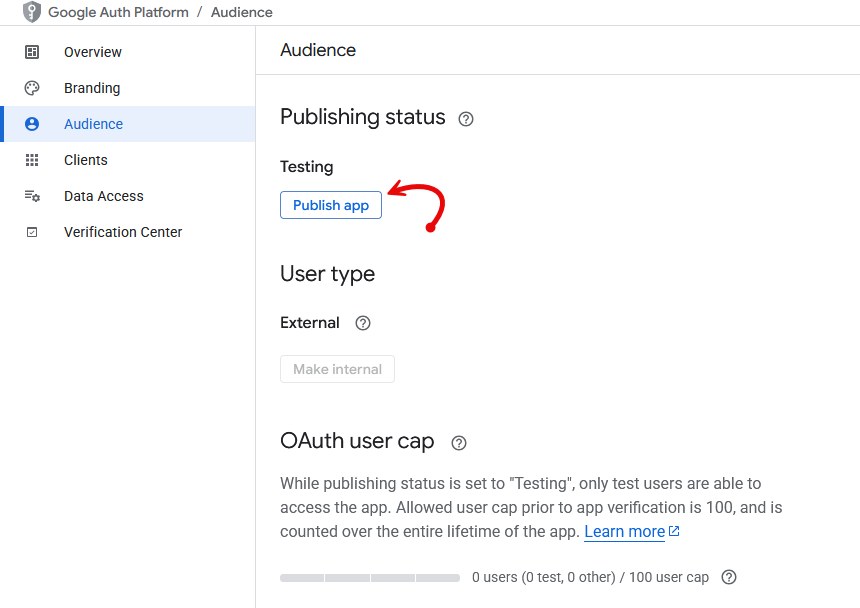Click the Data Access settings-list icon
The width and height of the screenshot is (860, 608).
32,196
